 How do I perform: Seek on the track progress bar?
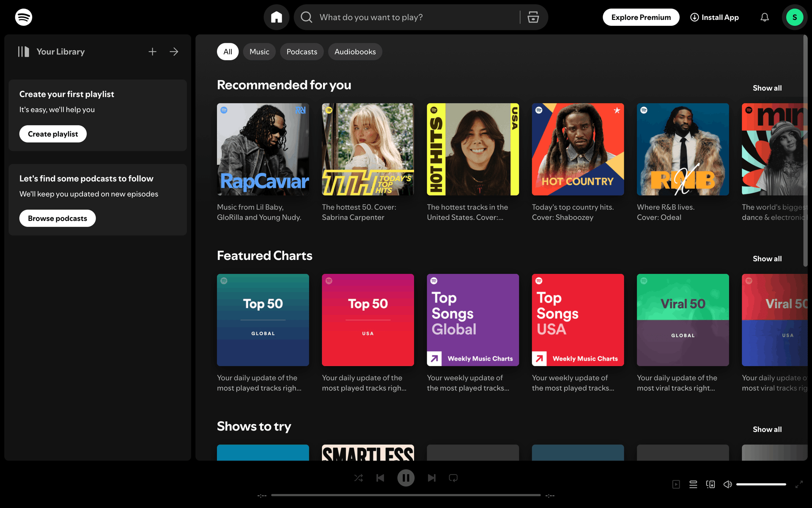pos(406,495)
